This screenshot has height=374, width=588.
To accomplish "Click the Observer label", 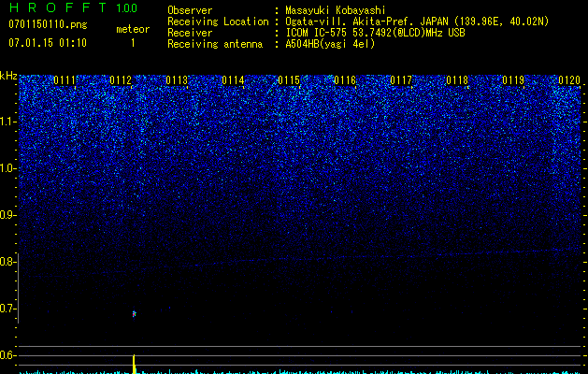I will (x=190, y=10).
